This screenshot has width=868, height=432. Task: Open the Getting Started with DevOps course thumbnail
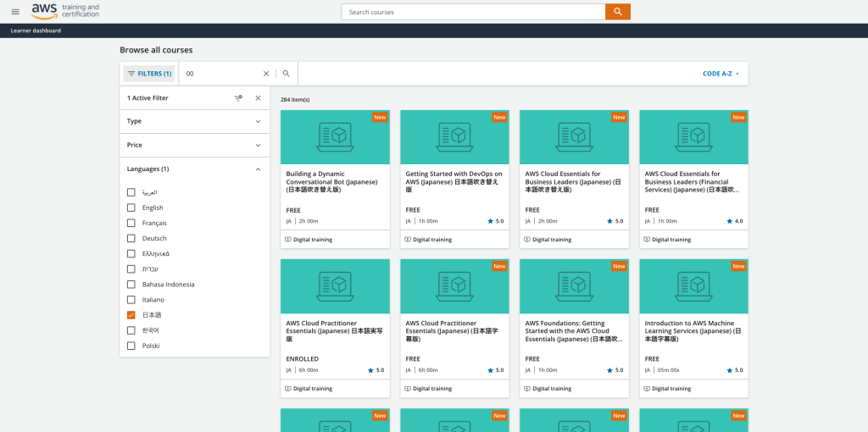(454, 136)
